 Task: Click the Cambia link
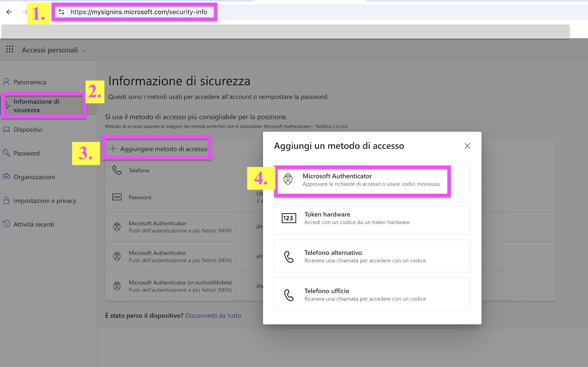click(x=340, y=126)
